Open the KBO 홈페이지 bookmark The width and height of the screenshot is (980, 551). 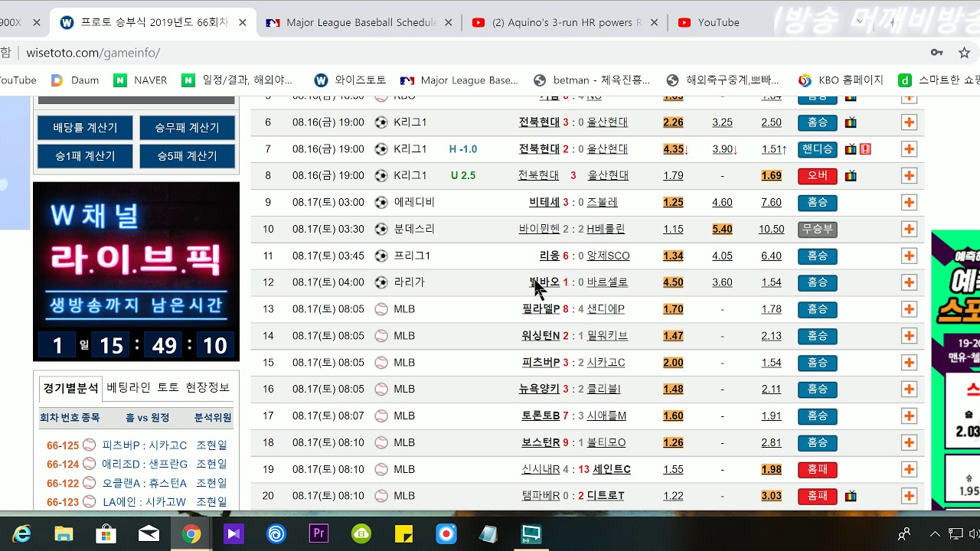point(841,80)
